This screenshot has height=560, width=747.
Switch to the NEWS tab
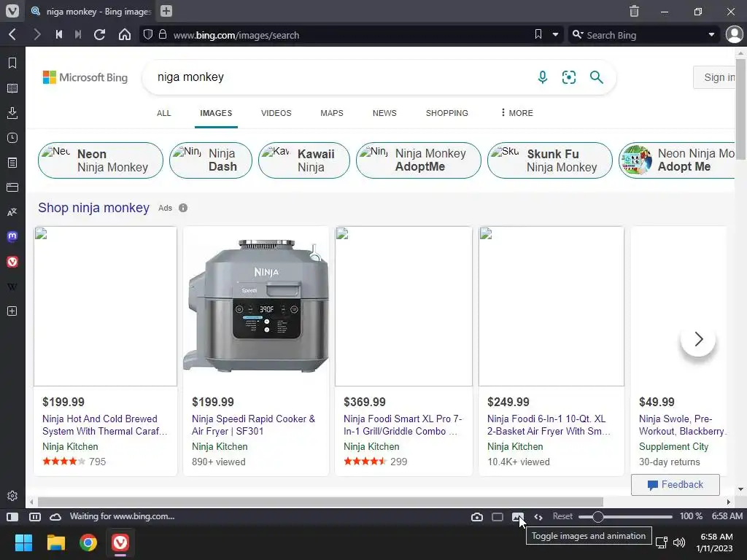[x=384, y=113]
